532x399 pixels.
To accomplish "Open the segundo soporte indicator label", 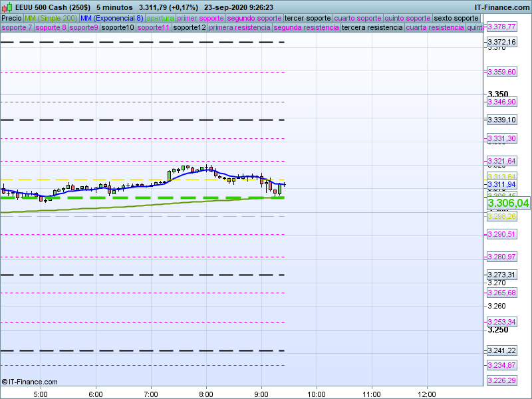I will 254,18.
